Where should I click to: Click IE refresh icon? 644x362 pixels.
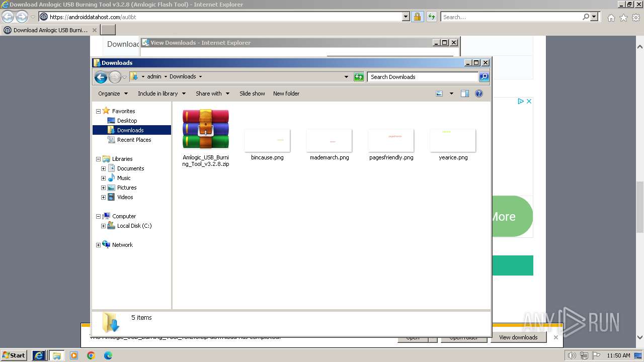click(x=431, y=17)
